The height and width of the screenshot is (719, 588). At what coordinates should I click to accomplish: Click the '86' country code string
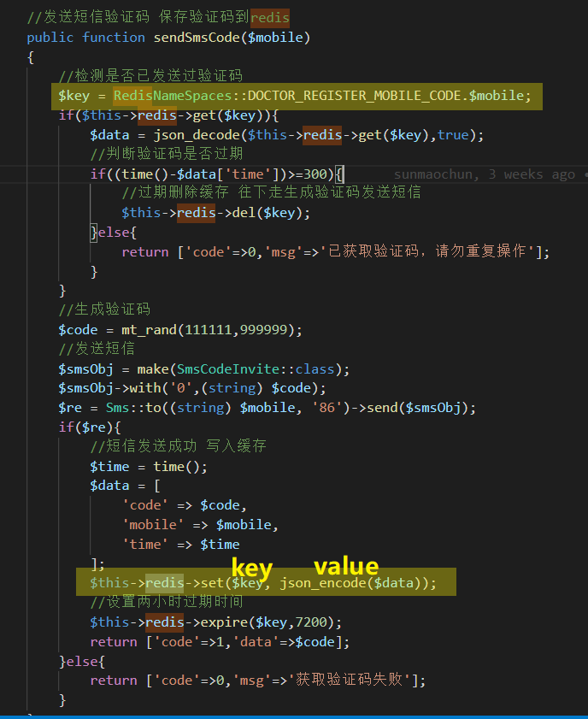click(326, 408)
